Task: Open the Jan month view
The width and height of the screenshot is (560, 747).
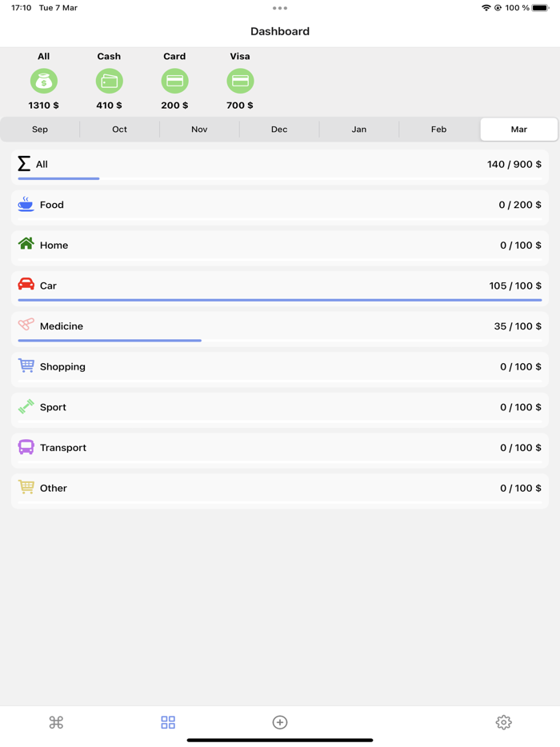Action: pyautogui.click(x=358, y=129)
